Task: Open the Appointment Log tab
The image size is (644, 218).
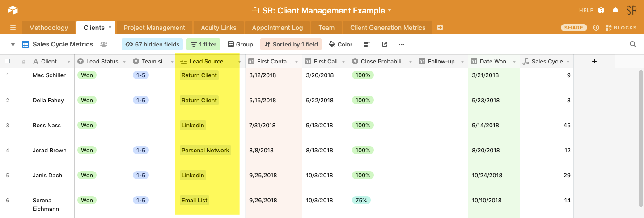Action: click(x=277, y=28)
